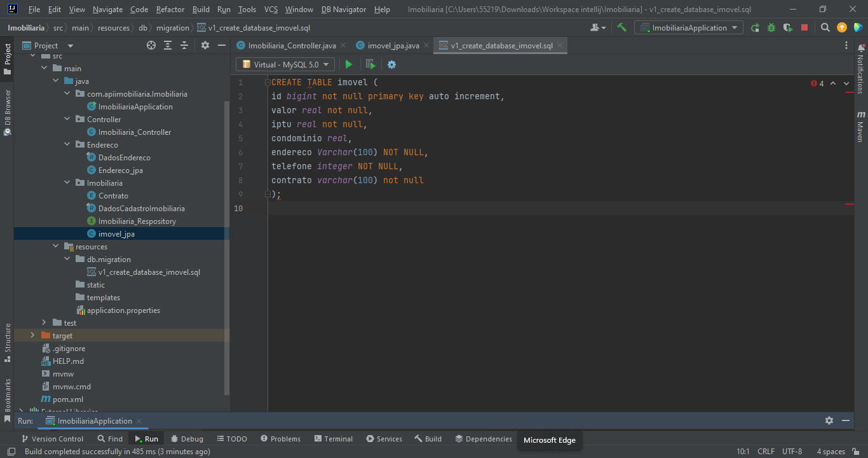
Task: Expand the target folder
Action: (32, 335)
